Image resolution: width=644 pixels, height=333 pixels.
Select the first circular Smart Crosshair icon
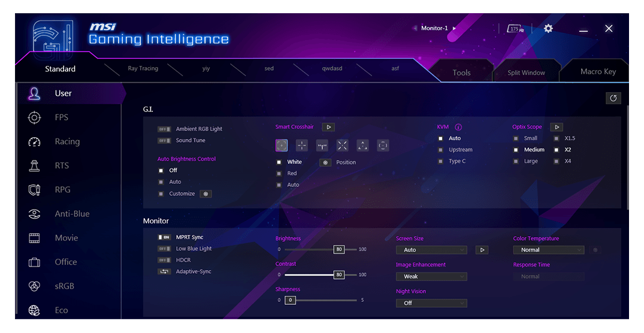coord(282,145)
